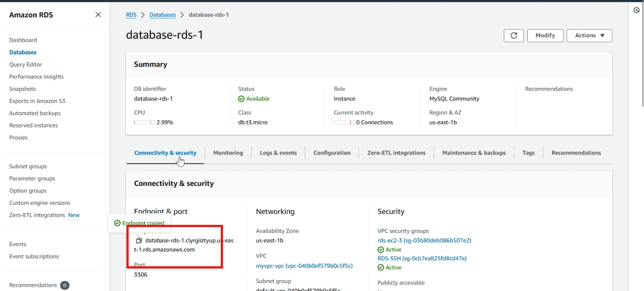Open Events in the sidebar
The width and height of the screenshot is (644, 291).
[x=18, y=244]
